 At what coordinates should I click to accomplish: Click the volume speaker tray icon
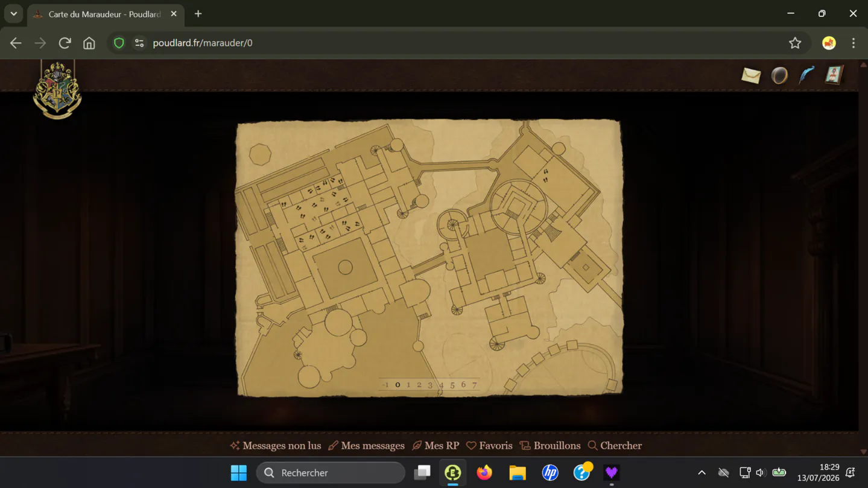761,473
